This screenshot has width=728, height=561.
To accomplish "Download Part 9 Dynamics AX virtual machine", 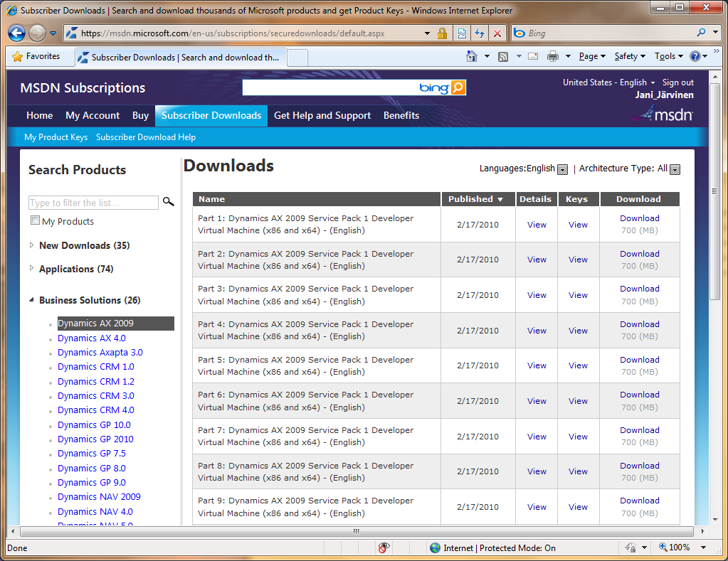I will 639,501.
